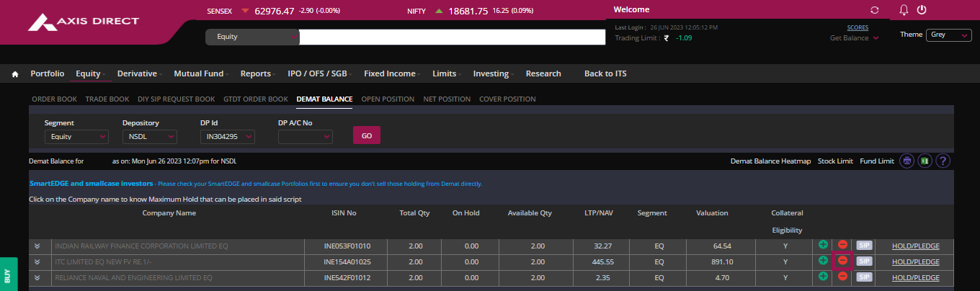This screenshot has width=980, height=291.
Task: Click the green plus buy icon for Reliance Naval
Action: coord(823,277)
